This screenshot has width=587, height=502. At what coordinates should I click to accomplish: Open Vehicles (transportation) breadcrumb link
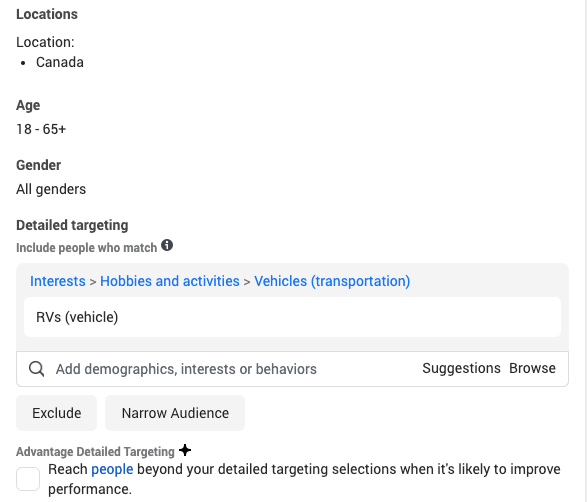point(332,281)
